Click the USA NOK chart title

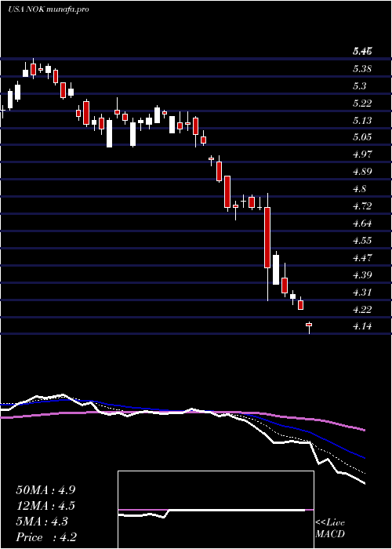click(x=49, y=9)
